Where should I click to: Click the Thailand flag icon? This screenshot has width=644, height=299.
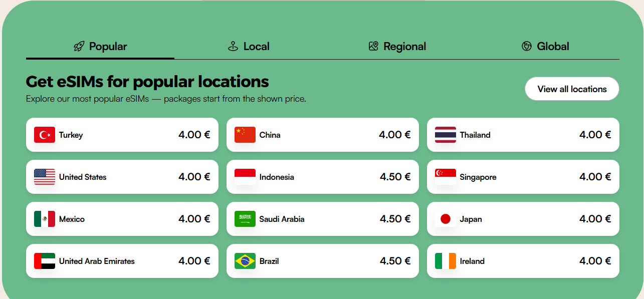(446, 135)
